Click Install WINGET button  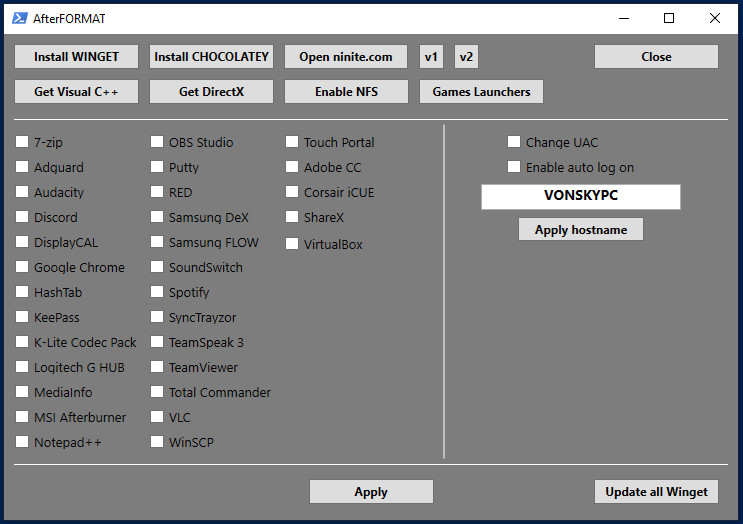pyautogui.click(x=76, y=57)
